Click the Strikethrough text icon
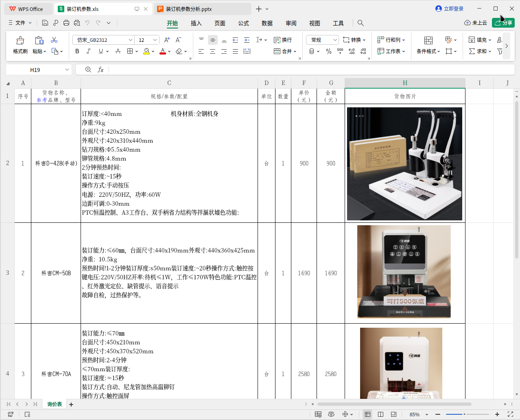Screen dimensions: 520x420 click(x=118, y=51)
